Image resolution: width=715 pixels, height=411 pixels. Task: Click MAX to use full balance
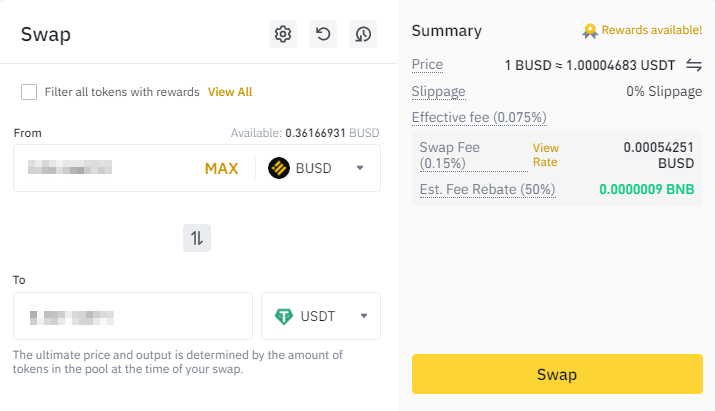pos(221,168)
